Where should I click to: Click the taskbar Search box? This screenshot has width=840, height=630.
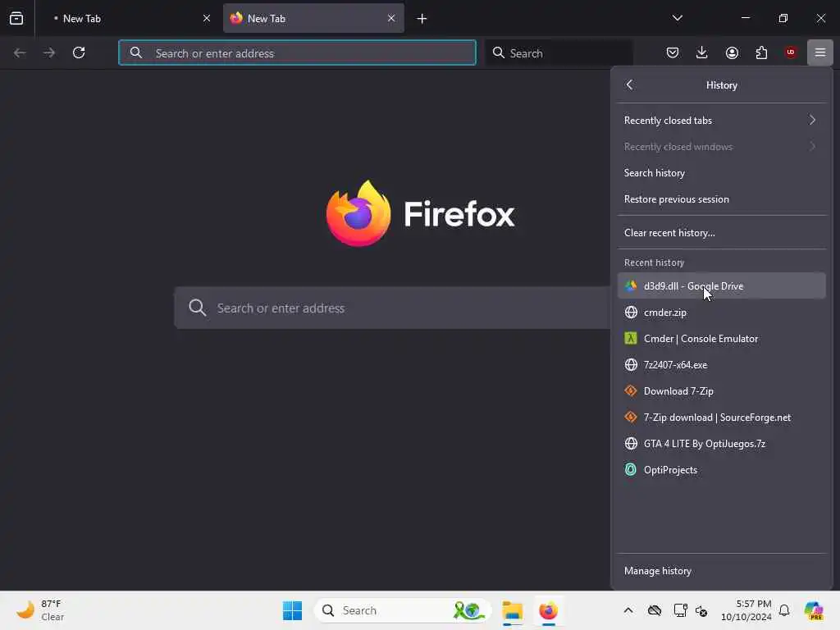click(403, 610)
